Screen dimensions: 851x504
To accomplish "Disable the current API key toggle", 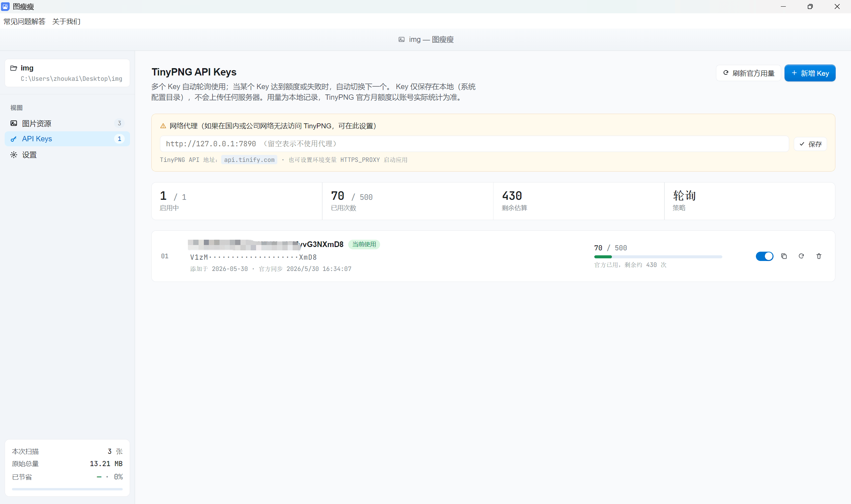I will (765, 256).
